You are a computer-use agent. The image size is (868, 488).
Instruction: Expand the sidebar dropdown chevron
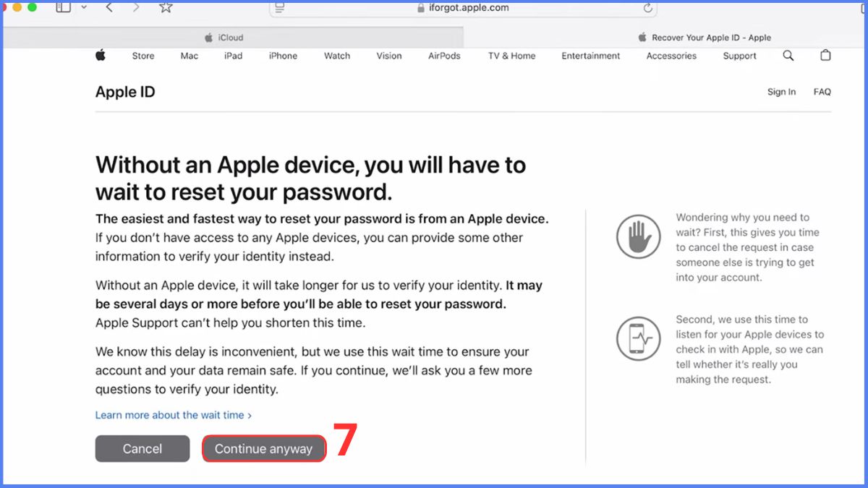pos(84,7)
